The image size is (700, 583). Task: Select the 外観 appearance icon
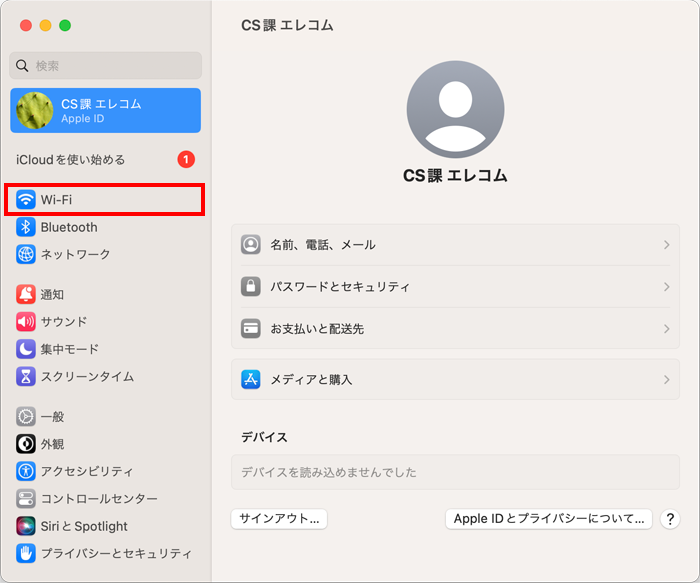click(x=26, y=444)
